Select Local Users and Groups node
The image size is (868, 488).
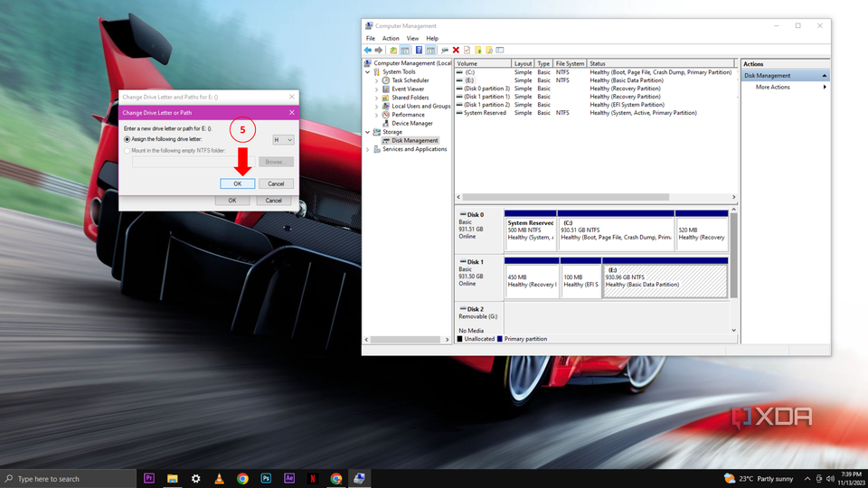(420, 107)
